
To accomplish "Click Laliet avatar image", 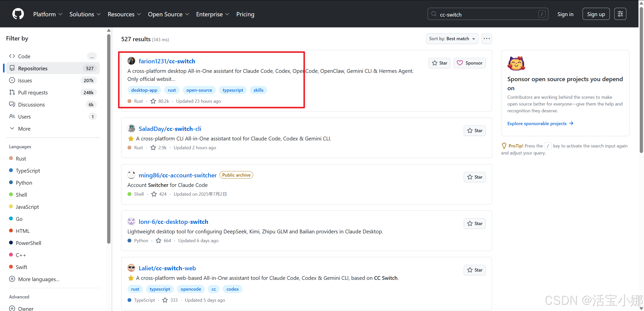I will click(131, 268).
